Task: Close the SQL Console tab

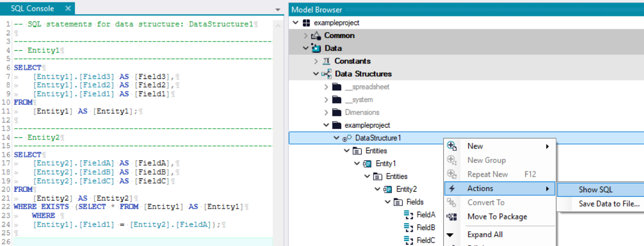Action: tap(68, 9)
